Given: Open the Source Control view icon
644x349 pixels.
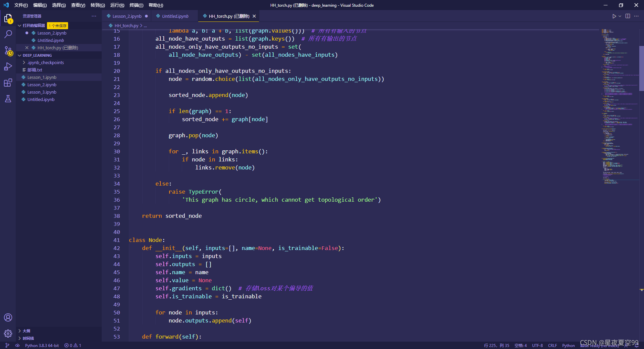Looking at the screenshot, I should [8, 51].
